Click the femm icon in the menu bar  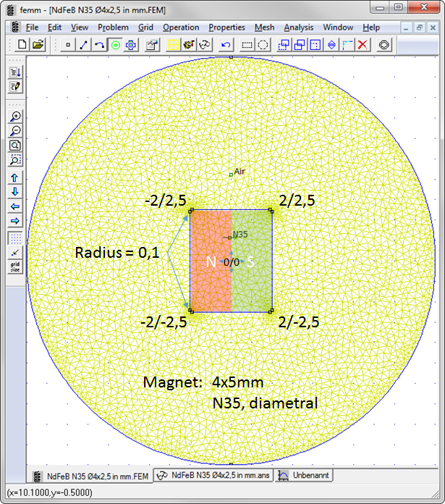coord(15,28)
